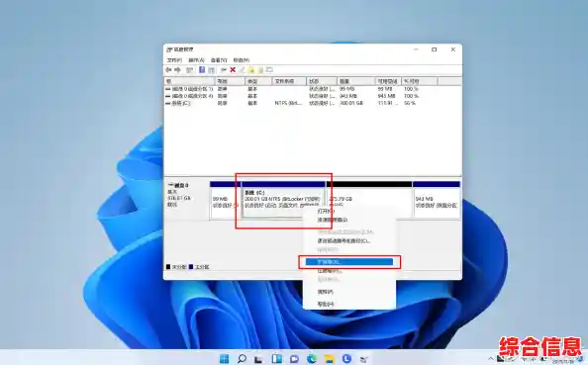Sort by the 容量 Capacity column header
Image resolution: width=588 pixels, height=365 pixels.
(356, 81)
